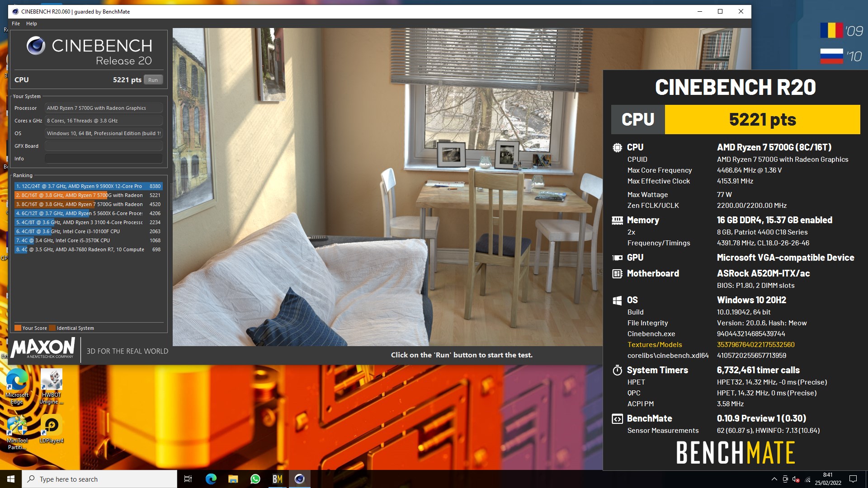Switch to Cinebench on the taskbar
The image size is (868, 488).
[x=299, y=479]
